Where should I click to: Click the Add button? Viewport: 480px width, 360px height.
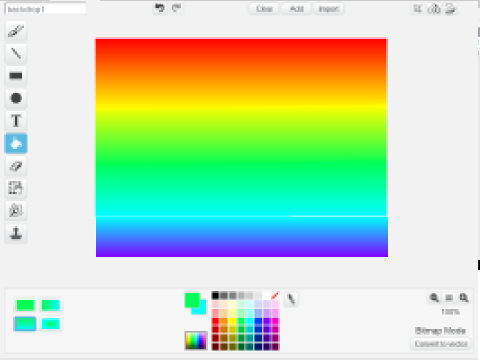pos(296,9)
